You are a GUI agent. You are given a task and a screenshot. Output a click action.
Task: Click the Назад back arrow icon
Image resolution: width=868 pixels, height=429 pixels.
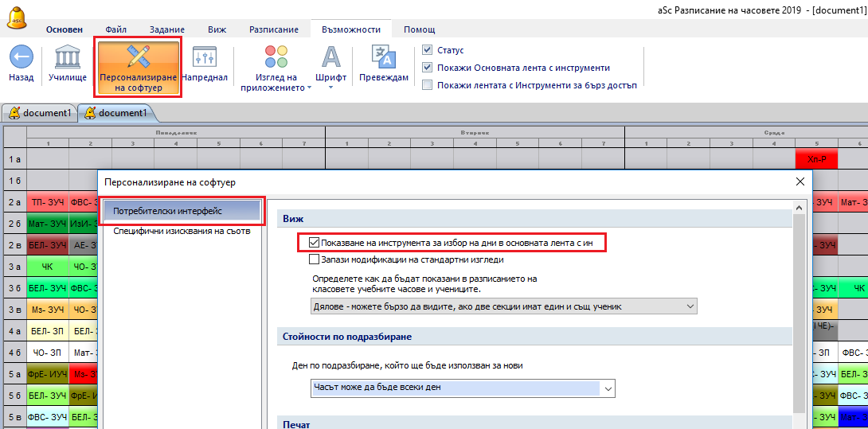[x=21, y=58]
